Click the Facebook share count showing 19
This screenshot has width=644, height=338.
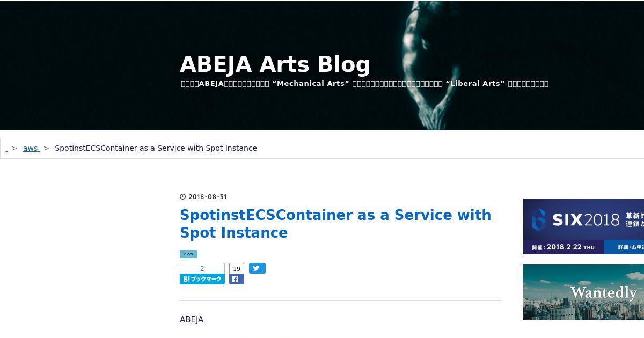pos(237,269)
